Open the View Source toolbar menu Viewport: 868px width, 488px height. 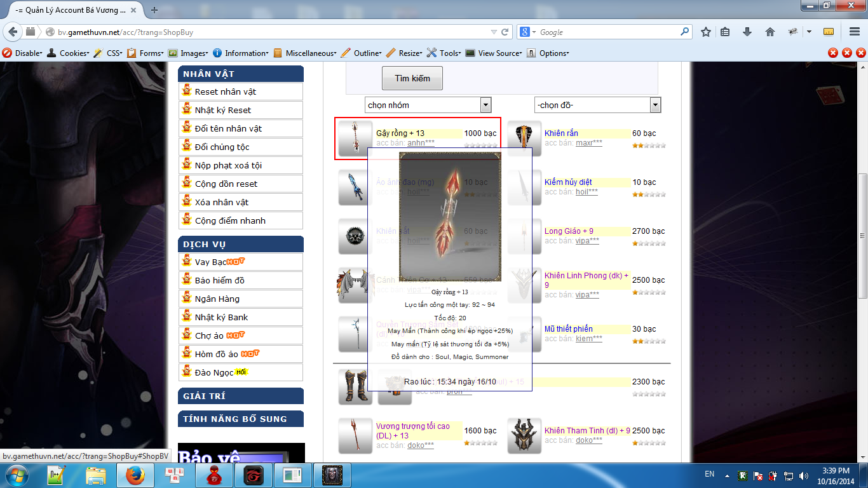click(x=494, y=53)
